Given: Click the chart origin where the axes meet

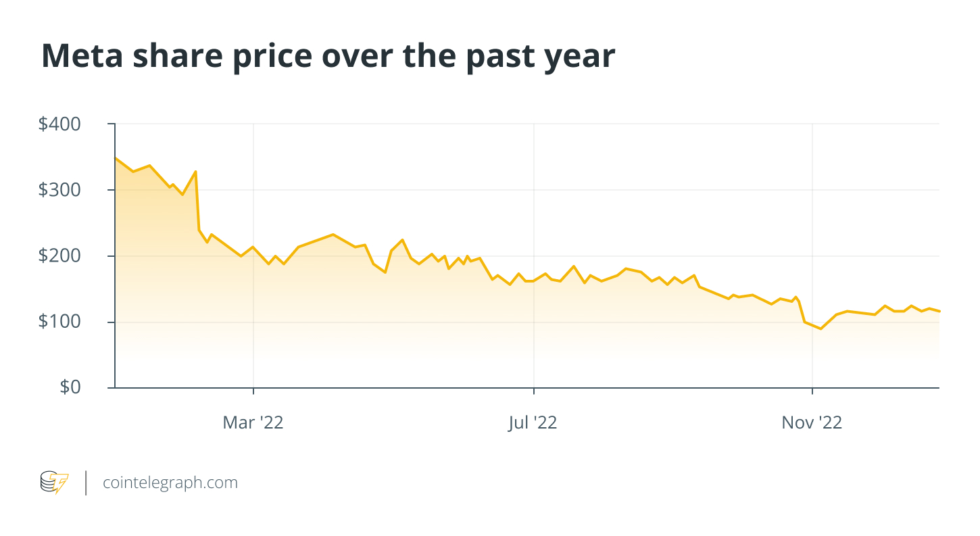Looking at the screenshot, I should [116, 387].
